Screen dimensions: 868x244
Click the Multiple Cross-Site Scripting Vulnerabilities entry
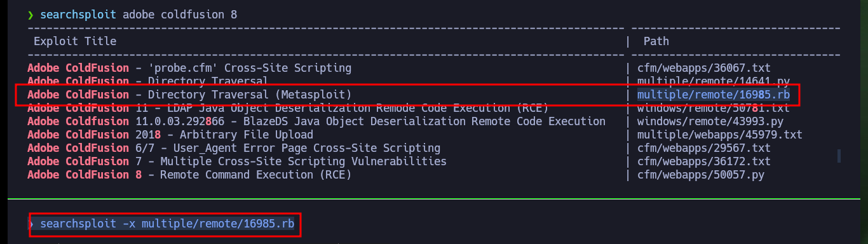[237, 161]
